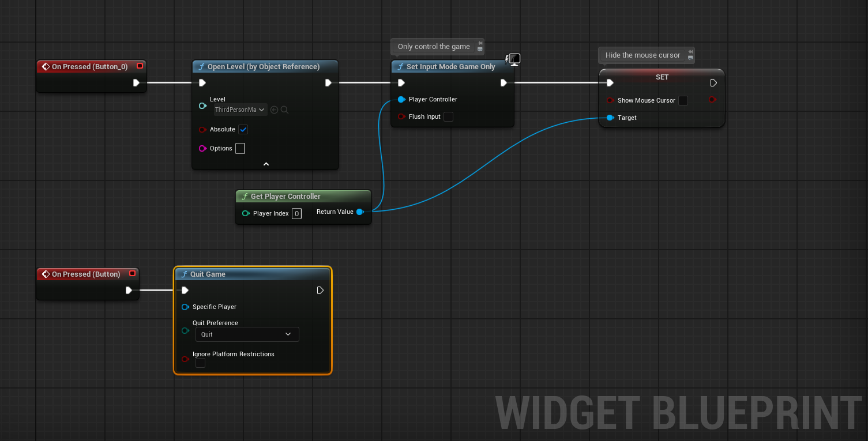
Task: Click the red event icon on On Pressed (Button_0)
Action: point(139,66)
